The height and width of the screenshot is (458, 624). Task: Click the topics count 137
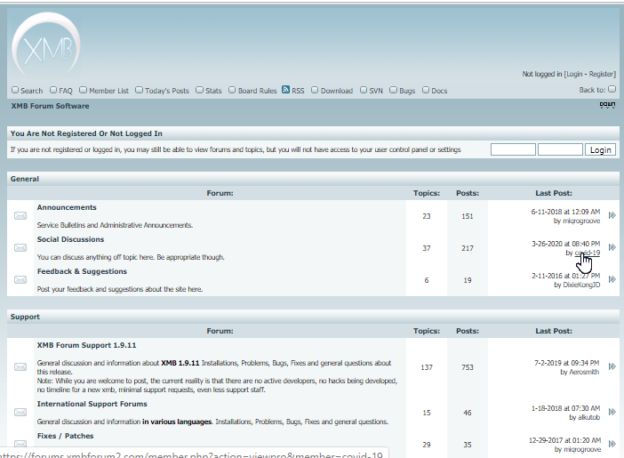click(x=426, y=367)
